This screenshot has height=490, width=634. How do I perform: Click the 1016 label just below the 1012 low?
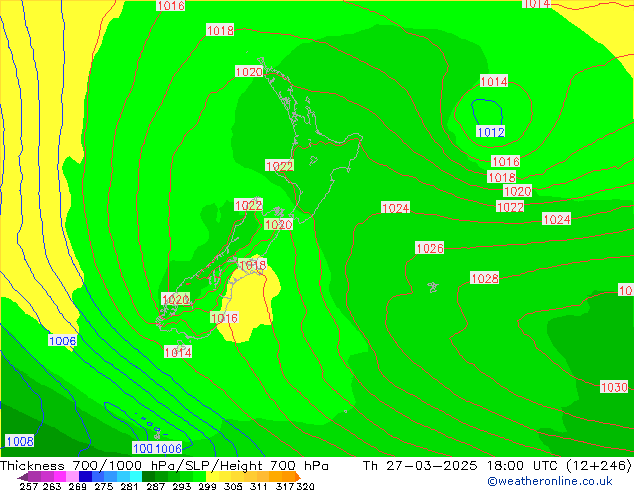click(x=505, y=161)
